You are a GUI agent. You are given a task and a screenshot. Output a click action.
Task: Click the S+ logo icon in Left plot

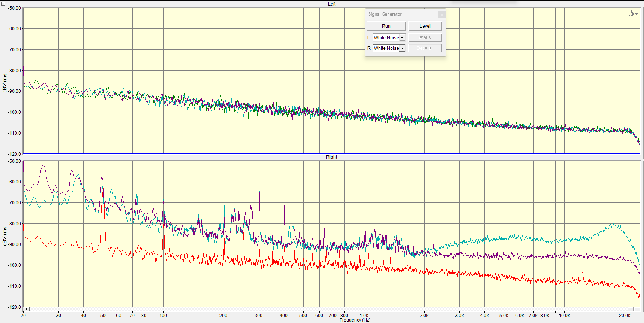[634, 13]
